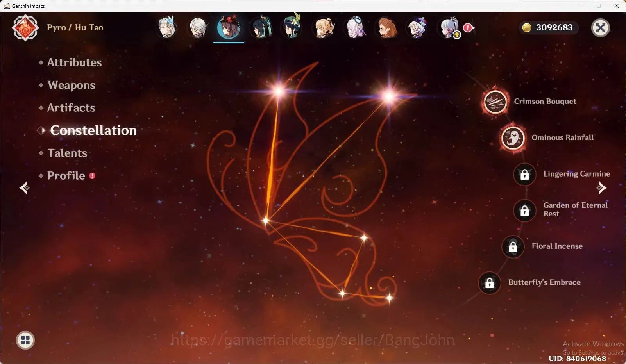The width and height of the screenshot is (626, 364).
Task: Open the Profile section
Action: (x=66, y=176)
